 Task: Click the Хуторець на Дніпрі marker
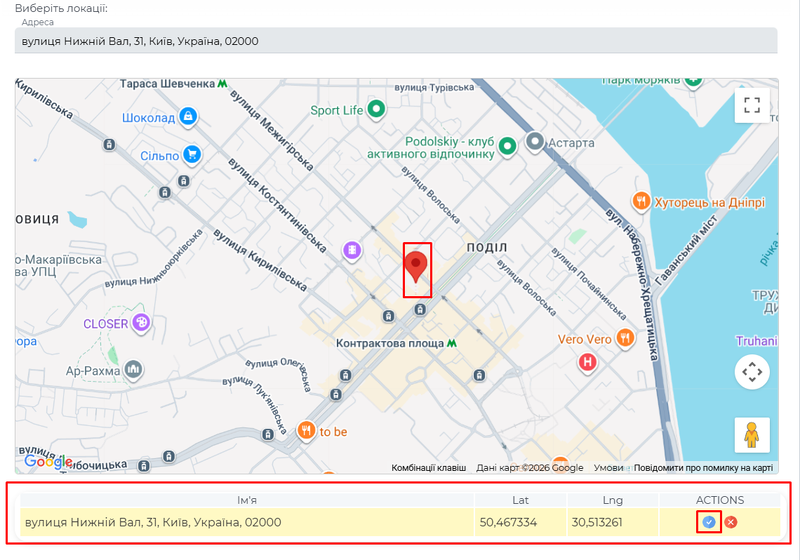pyautogui.click(x=643, y=202)
